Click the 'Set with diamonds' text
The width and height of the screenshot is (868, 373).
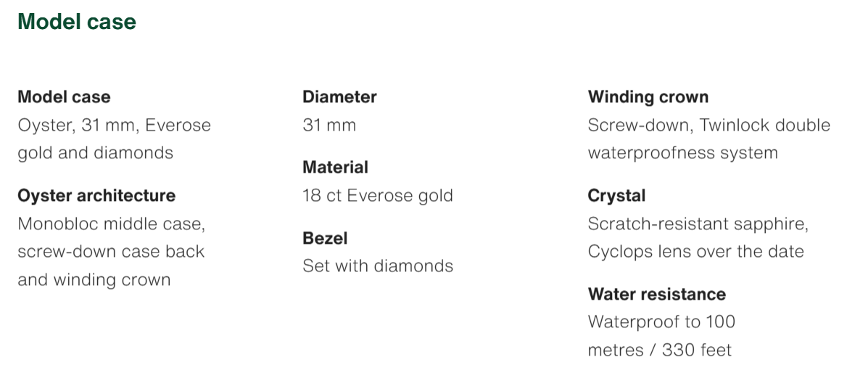pos(378,266)
